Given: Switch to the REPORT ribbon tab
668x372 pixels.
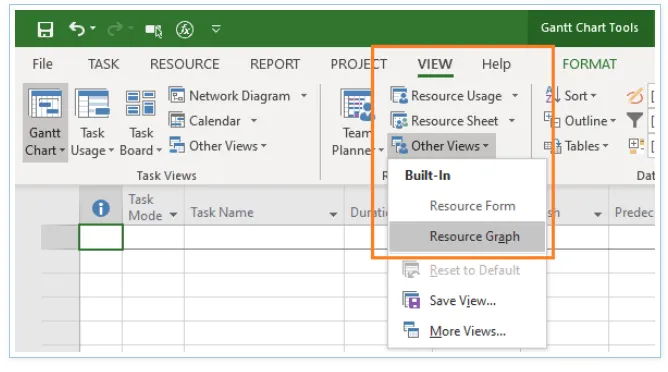Looking at the screenshot, I should pyautogui.click(x=275, y=64).
